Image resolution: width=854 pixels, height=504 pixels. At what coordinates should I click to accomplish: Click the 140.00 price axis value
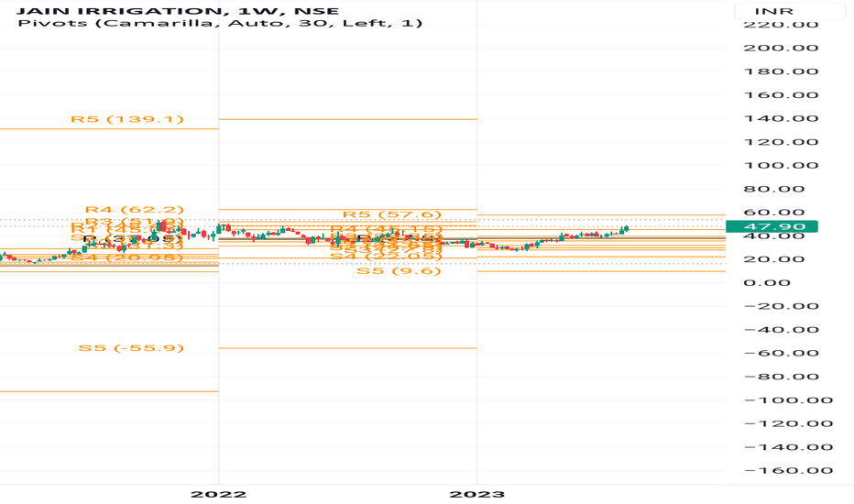[781, 118]
